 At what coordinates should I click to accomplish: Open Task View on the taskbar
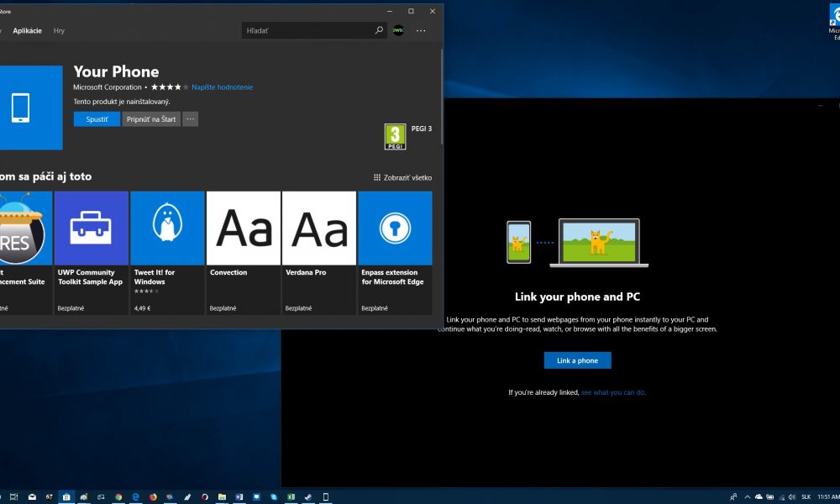click(x=14, y=496)
